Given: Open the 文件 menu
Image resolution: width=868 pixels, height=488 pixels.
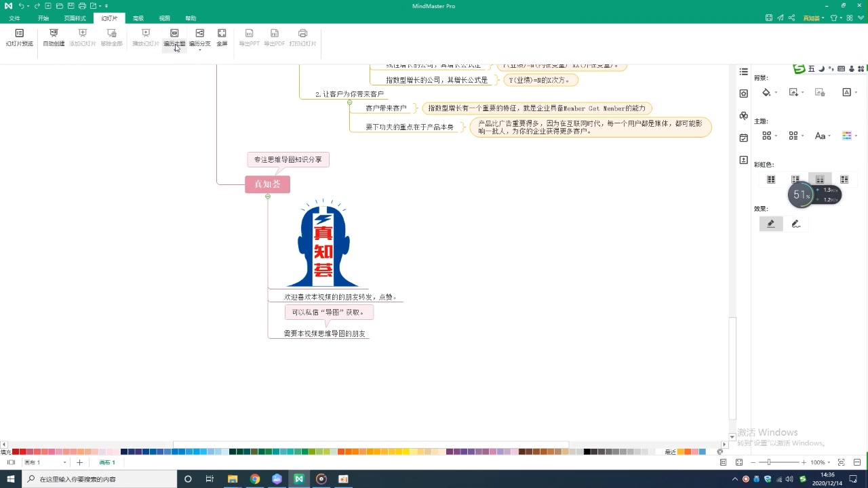Looking at the screenshot, I should pyautogui.click(x=14, y=18).
